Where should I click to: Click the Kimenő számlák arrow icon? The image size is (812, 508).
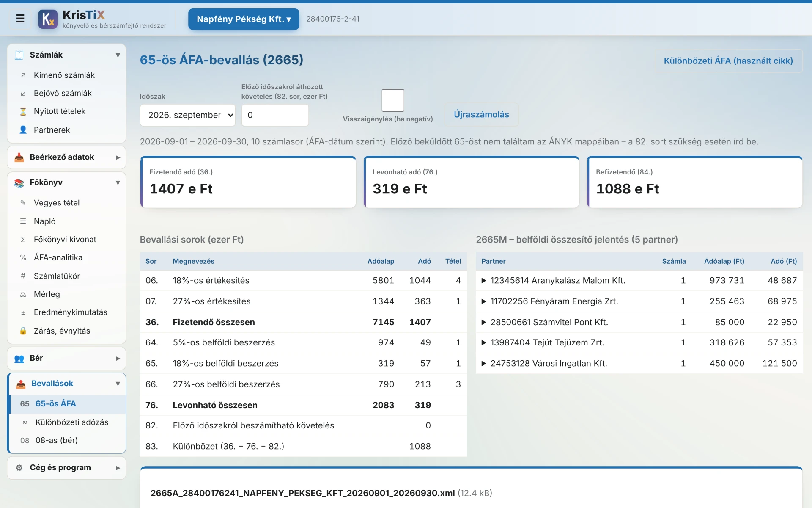click(x=23, y=75)
